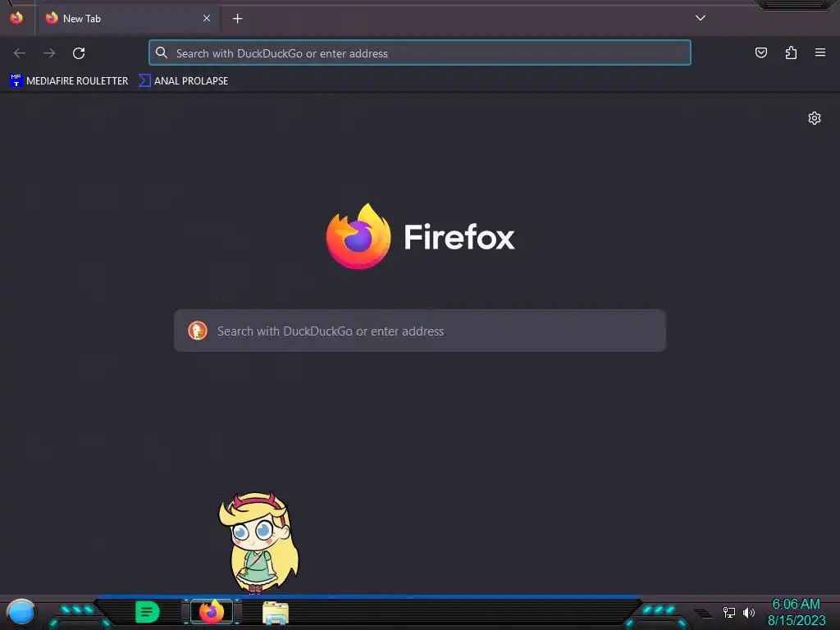The width and height of the screenshot is (840, 630).
Task: Click the second bookmark in bookmarks toolbar
Action: [x=183, y=81]
